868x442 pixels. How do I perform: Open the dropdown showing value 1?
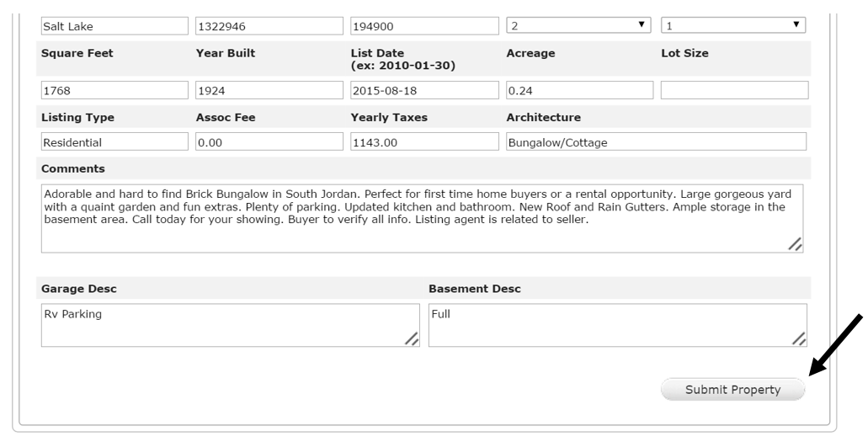[x=733, y=25]
